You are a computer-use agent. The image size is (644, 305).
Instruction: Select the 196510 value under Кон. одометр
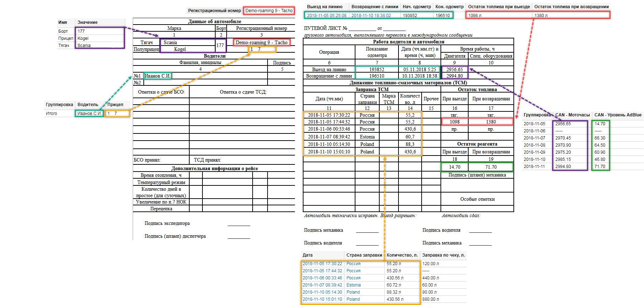pyautogui.click(x=443, y=16)
